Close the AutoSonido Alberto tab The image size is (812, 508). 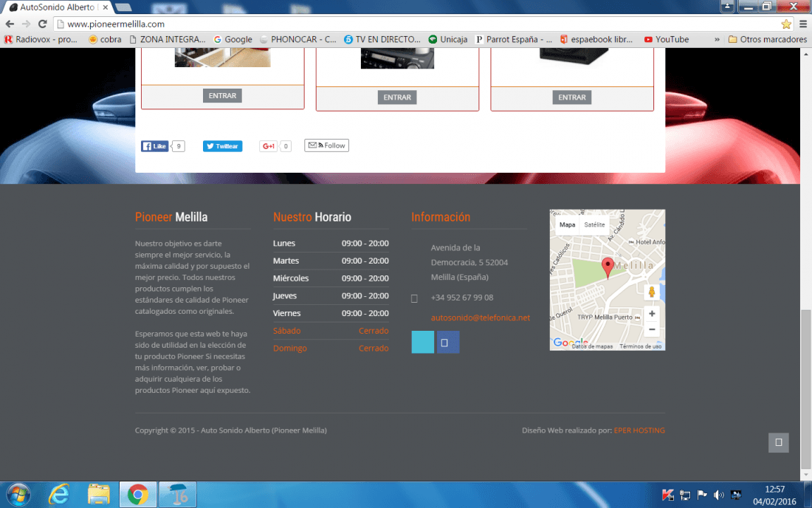click(105, 7)
